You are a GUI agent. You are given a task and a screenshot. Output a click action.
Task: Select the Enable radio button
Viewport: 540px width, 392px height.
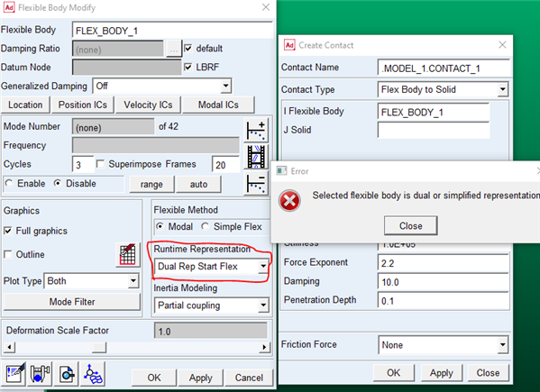click(9, 184)
